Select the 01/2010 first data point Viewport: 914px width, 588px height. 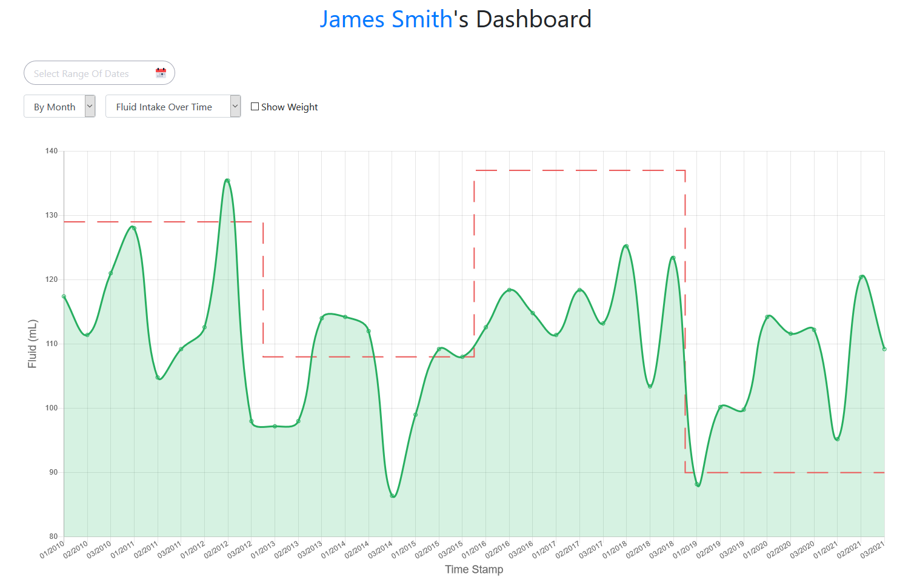[64, 296]
